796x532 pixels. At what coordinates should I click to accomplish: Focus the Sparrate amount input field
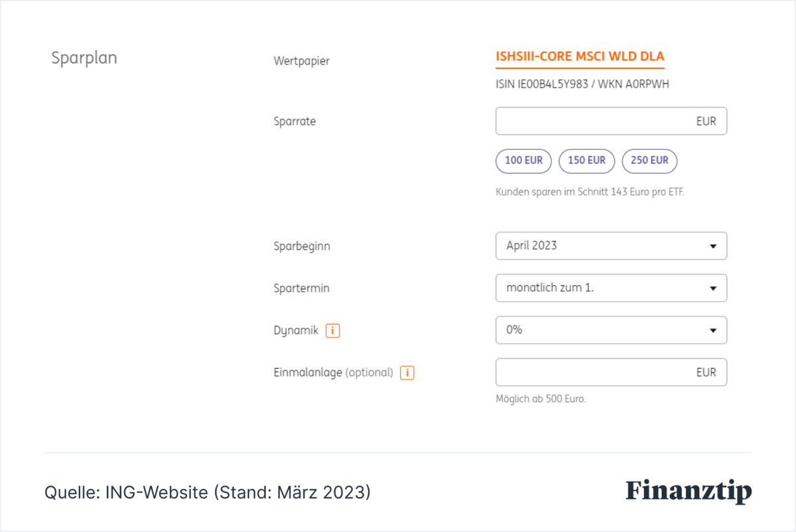[x=611, y=121]
